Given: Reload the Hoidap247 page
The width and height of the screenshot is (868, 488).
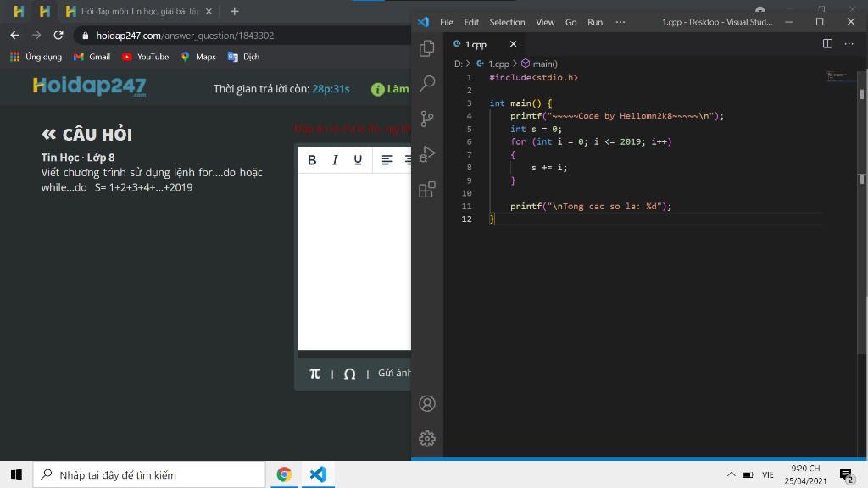Looking at the screenshot, I should click(58, 35).
